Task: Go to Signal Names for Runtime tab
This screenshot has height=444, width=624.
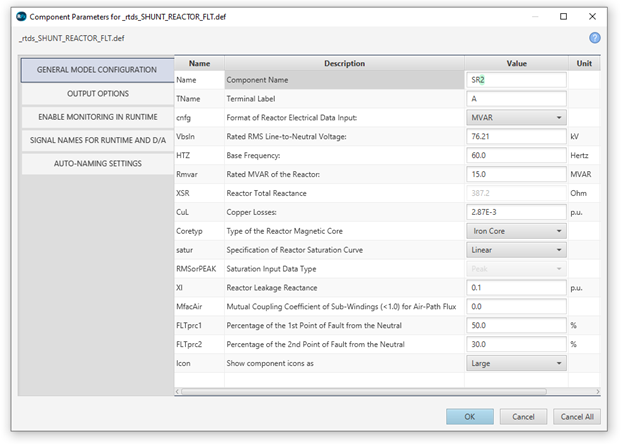Action: coord(97,140)
